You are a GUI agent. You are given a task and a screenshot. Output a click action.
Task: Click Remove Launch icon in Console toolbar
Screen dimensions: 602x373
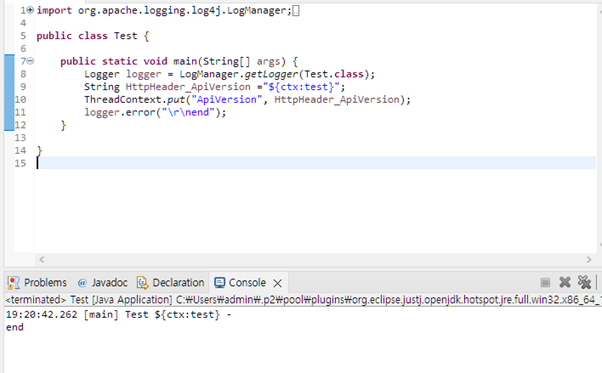coord(565,282)
